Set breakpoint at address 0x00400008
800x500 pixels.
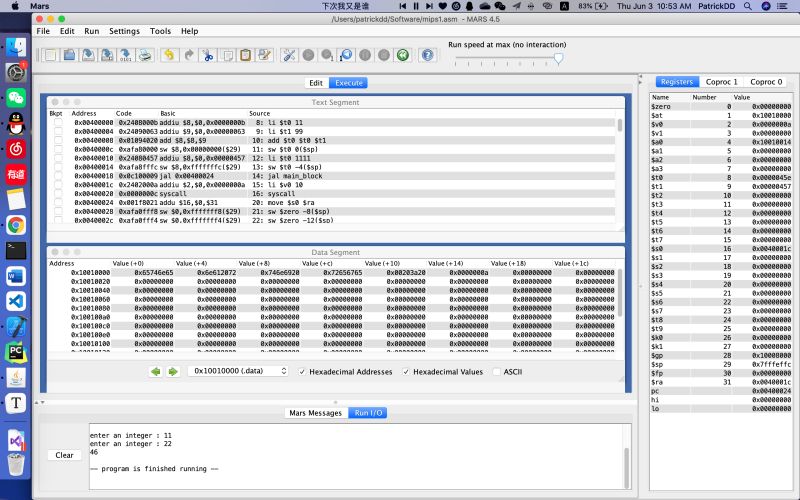pos(58,140)
